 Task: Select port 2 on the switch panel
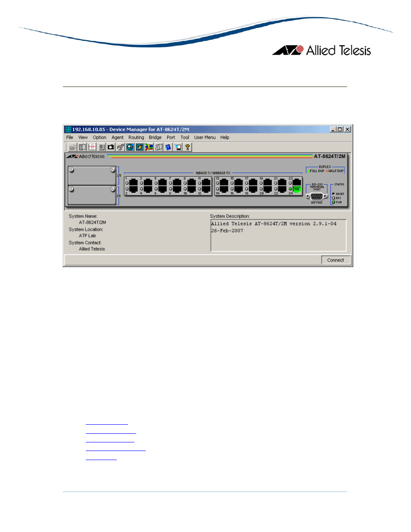coord(134,189)
